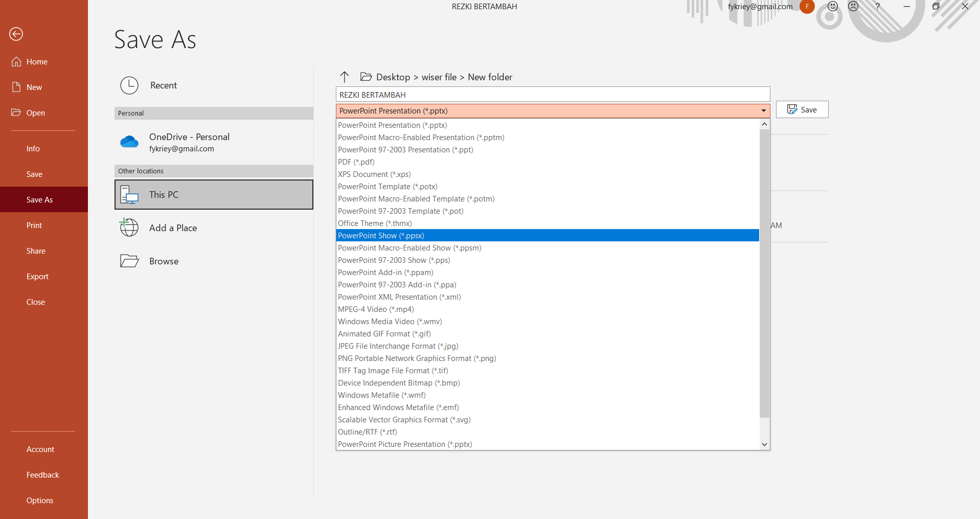Click the scroll-down arrow of format list
980x519 pixels.
pyautogui.click(x=764, y=444)
